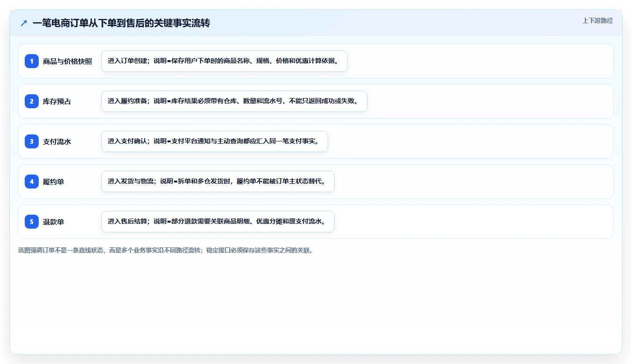The image size is (632, 364).
Task: Click the 进入订单创建 description box
Action: pos(225,61)
